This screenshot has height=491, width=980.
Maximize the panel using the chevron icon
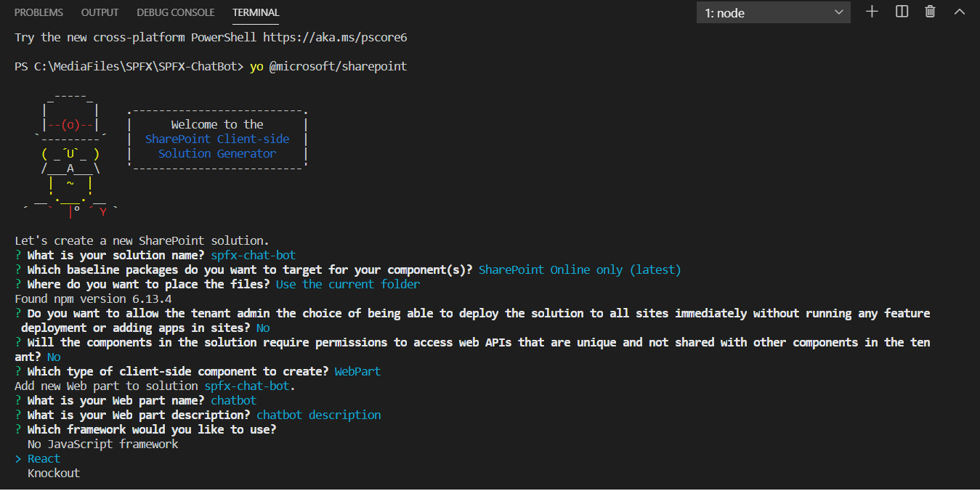[959, 11]
